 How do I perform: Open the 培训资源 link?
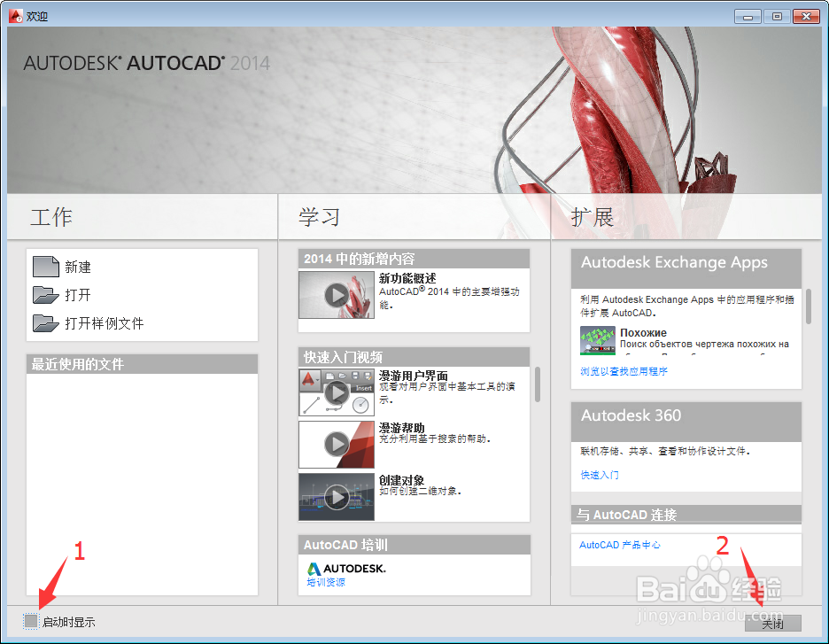click(x=326, y=582)
